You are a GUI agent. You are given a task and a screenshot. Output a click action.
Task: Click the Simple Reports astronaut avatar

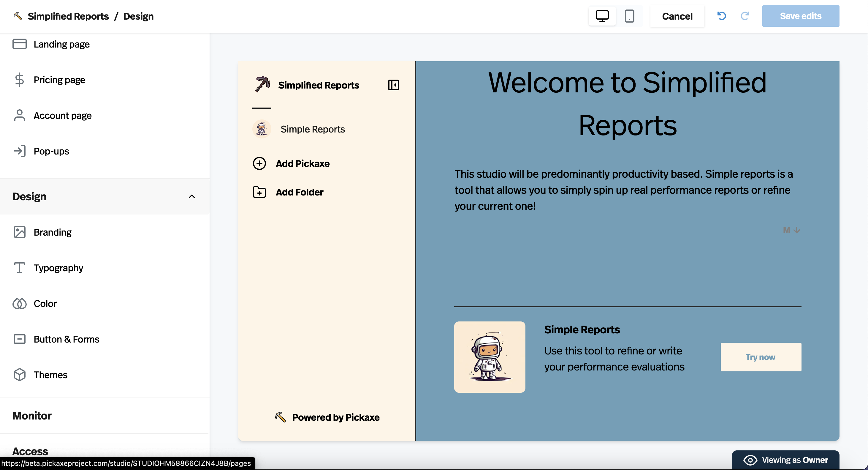262,129
